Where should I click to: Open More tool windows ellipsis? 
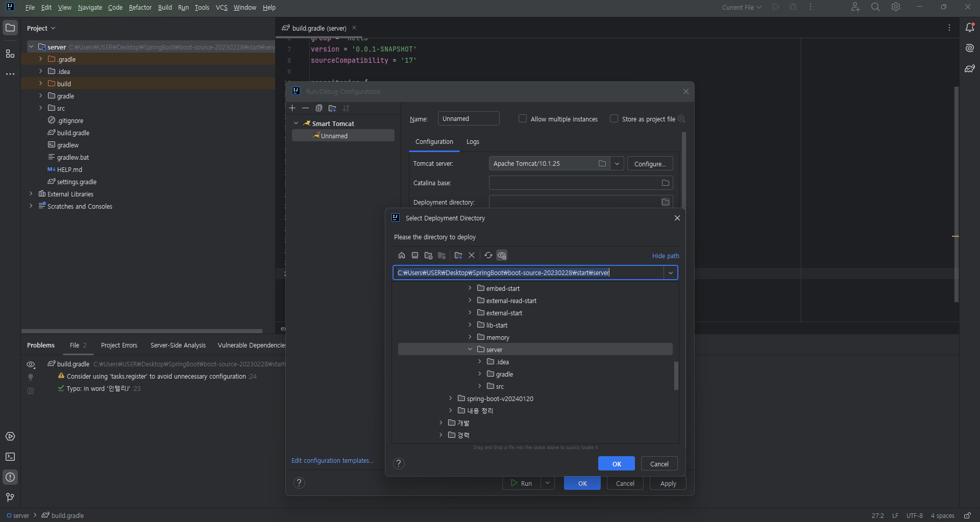click(10, 74)
